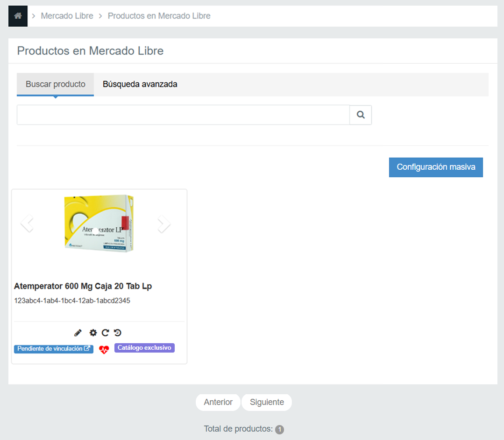Go to Anterior page
The image size is (504, 440).
pyautogui.click(x=218, y=402)
